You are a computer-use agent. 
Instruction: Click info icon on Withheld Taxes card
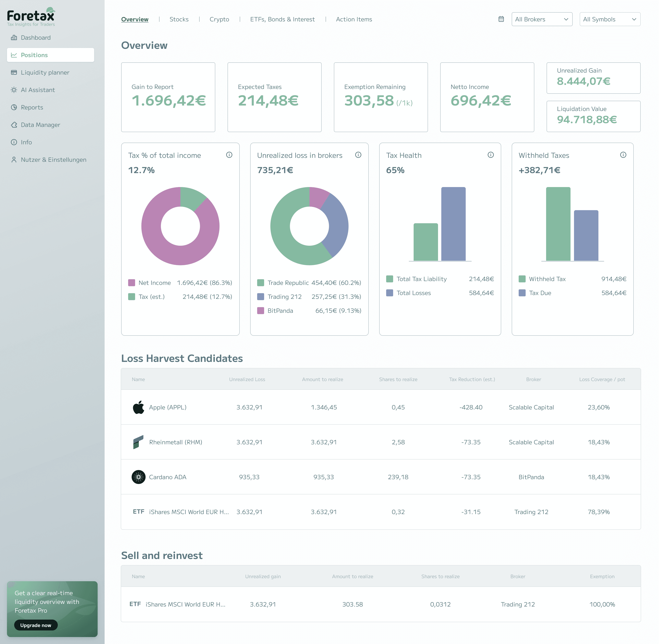tap(623, 155)
